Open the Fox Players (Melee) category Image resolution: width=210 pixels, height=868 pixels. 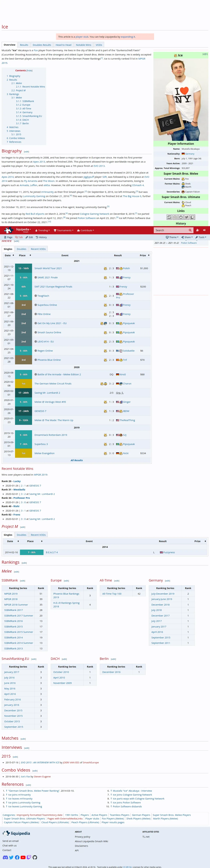coord(113,819)
